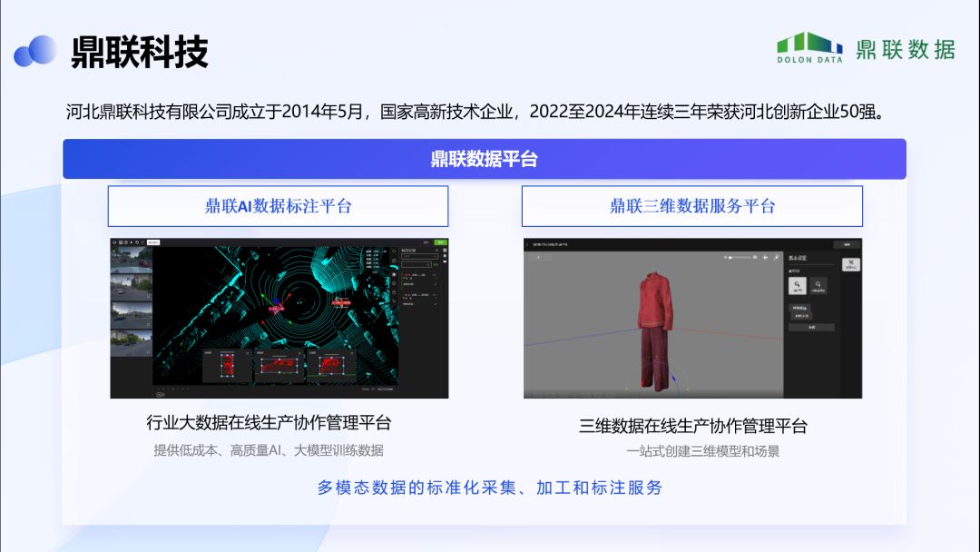Screen dimensions: 980x552
Task: Click the subtitle 一站式创建三维模型和场景
Action: point(703,451)
